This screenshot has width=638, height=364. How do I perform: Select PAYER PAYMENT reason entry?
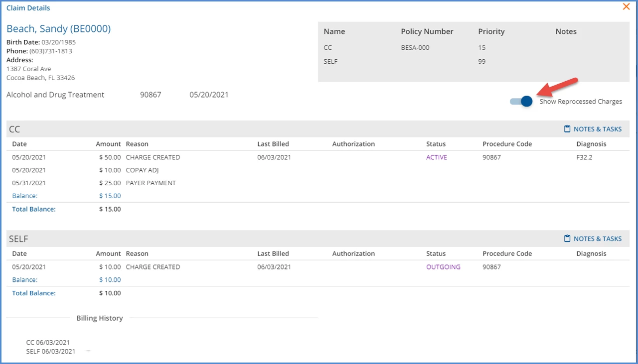151,183
